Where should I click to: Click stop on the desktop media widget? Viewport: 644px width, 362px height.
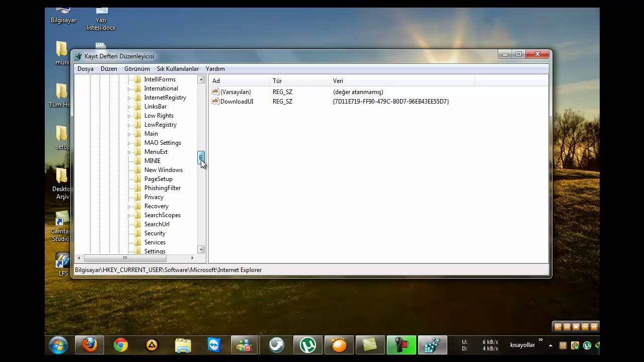coord(576,326)
